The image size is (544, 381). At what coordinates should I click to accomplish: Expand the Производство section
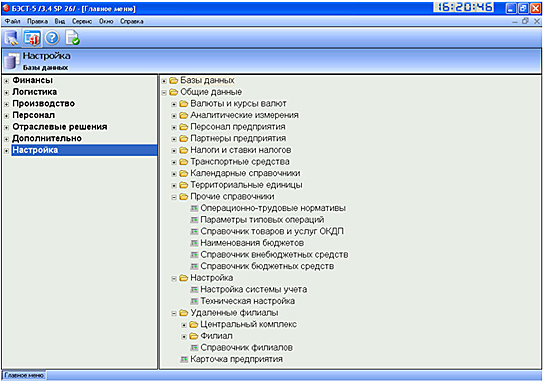pos(6,104)
